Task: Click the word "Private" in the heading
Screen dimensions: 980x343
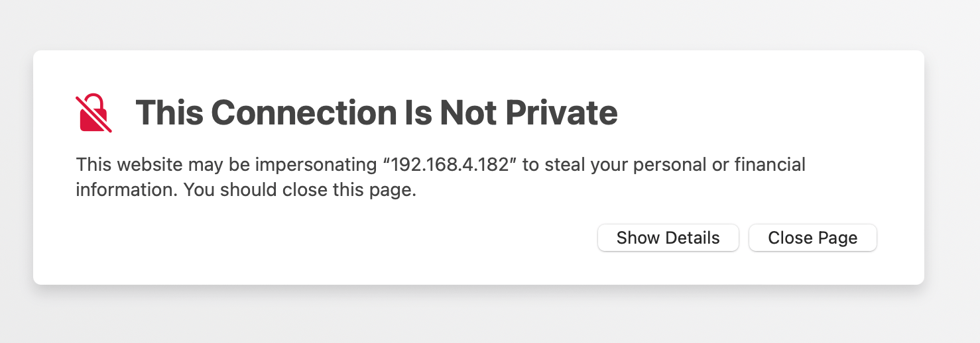Action: click(561, 113)
